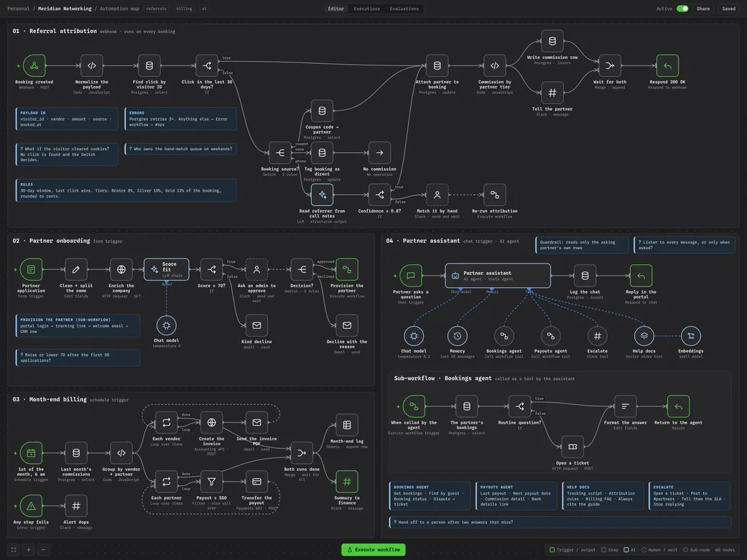Open the 1st of the month schedule trigger
Viewport: 747px width, 560px height.
coord(31,453)
